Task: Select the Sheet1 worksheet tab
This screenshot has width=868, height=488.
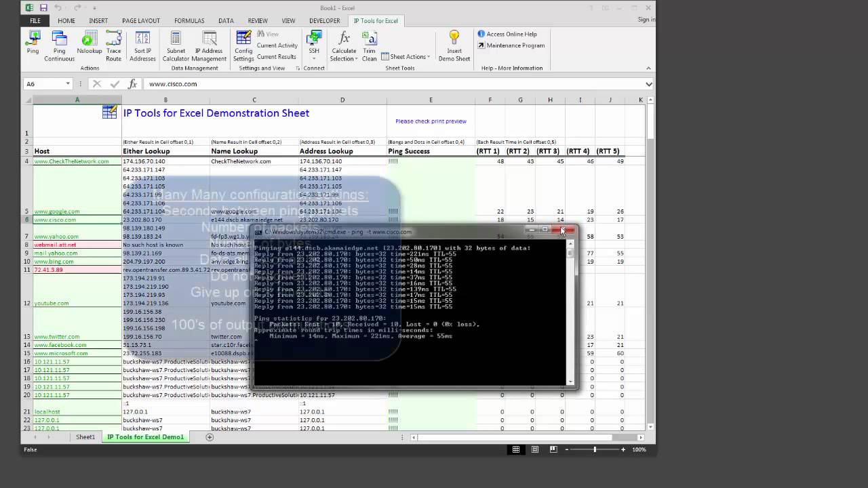Action: (x=85, y=437)
